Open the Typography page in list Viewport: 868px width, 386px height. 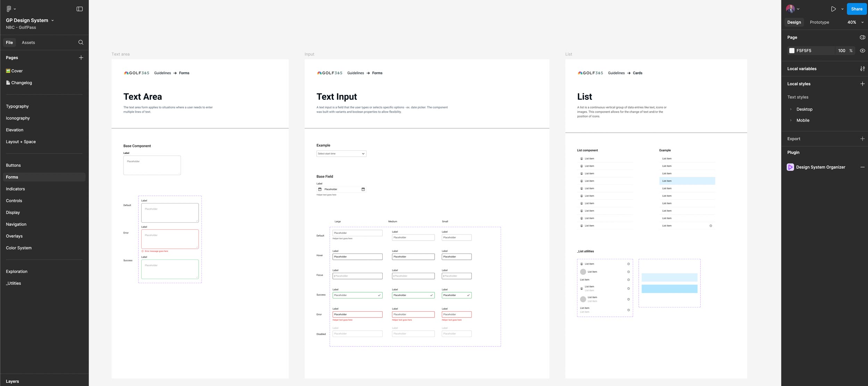[17, 106]
